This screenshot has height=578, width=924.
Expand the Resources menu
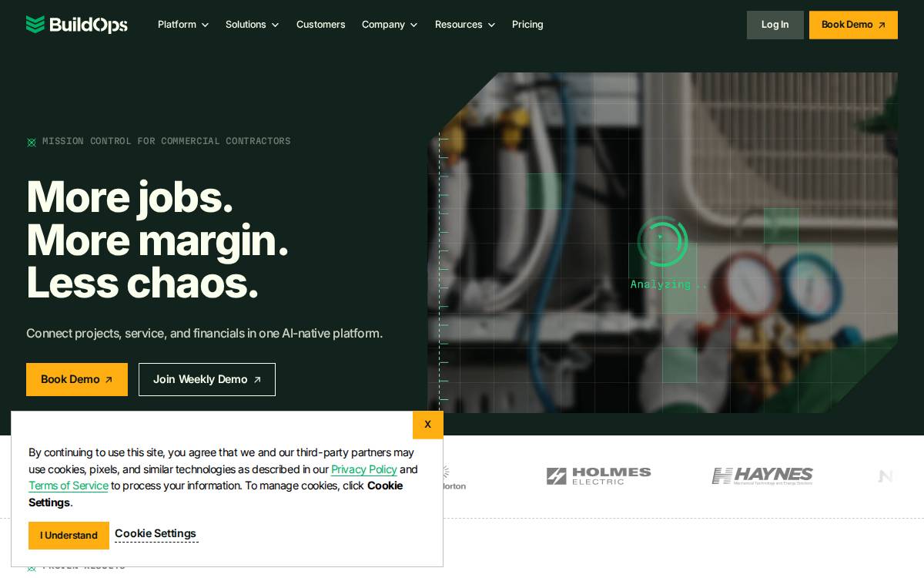tap(465, 25)
